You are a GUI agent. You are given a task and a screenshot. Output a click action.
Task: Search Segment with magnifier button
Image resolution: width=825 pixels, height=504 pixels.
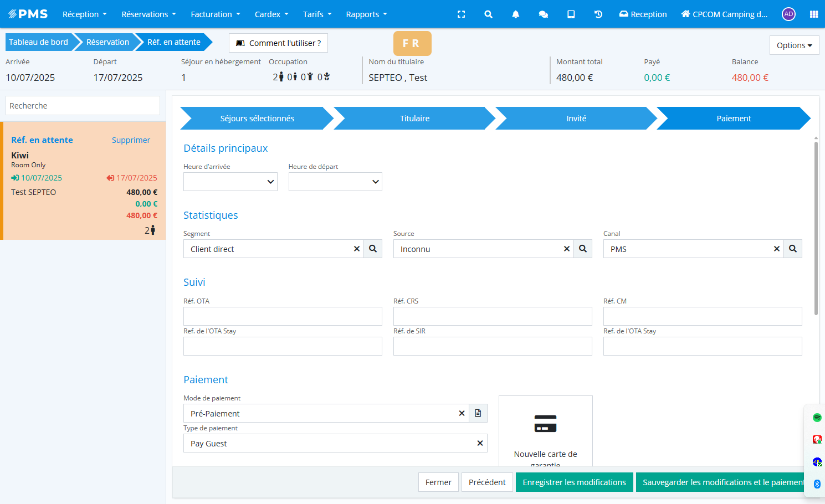tap(373, 249)
